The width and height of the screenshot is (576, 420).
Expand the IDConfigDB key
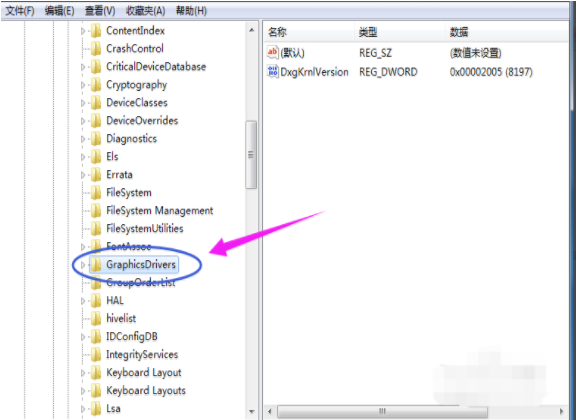83,337
